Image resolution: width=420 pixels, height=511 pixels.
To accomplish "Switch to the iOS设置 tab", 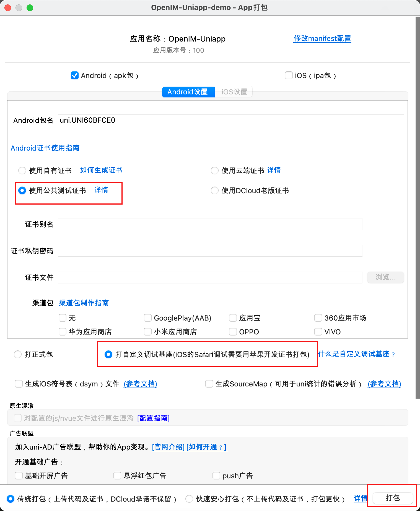I will pos(234,92).
